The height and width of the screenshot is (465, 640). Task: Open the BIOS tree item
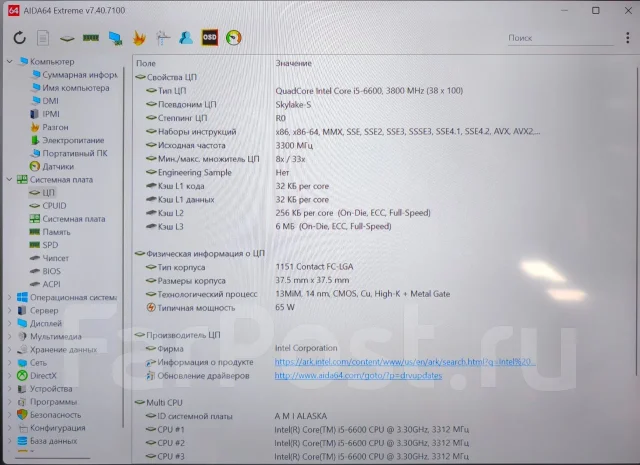[x=45, y=271]
